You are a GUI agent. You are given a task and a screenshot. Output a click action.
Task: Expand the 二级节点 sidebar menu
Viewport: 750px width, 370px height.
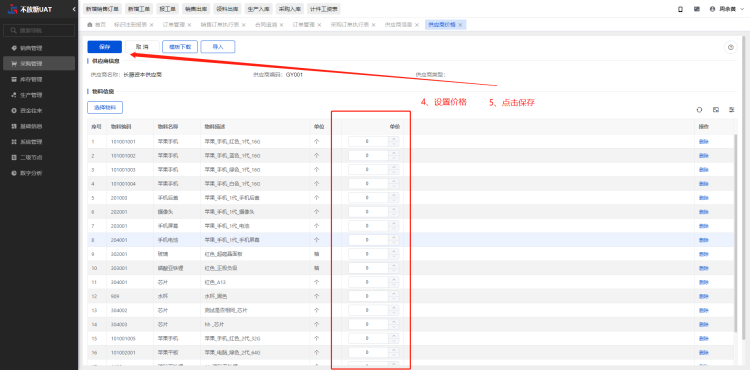[x=39, y=157]
